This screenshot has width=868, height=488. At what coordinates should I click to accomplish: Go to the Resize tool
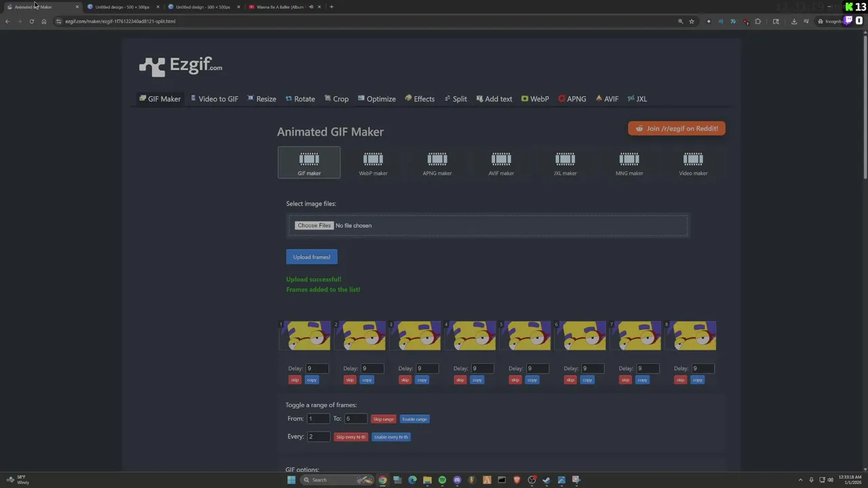[x=262, y=99]
